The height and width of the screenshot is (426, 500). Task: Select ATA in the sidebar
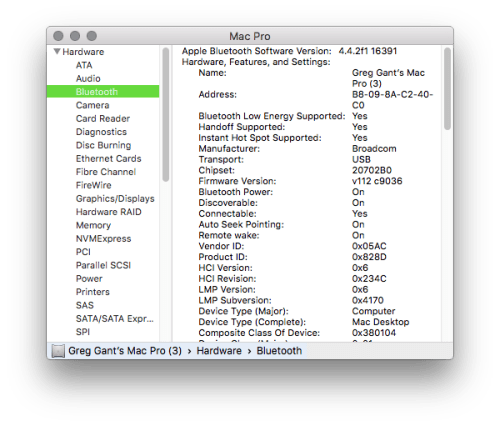pyautogui.click(x=84, y=65)
